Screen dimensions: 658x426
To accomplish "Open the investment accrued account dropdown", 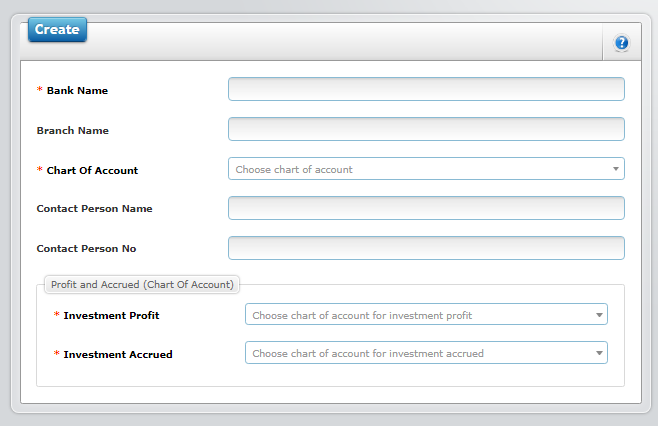I will [426, 353].
